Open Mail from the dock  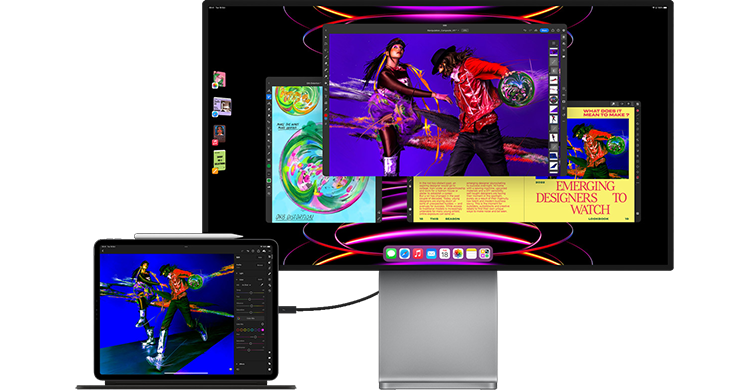click(431, 254)
